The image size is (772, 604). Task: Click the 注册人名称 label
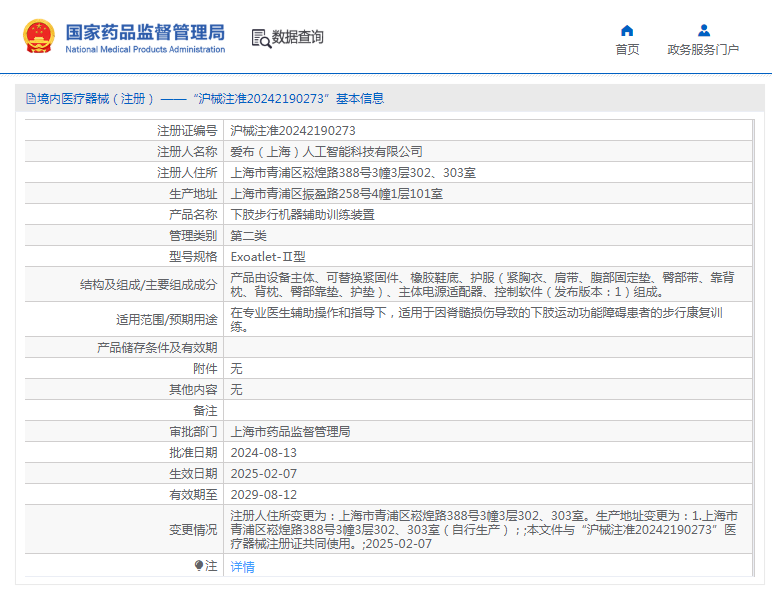point(187,152)
